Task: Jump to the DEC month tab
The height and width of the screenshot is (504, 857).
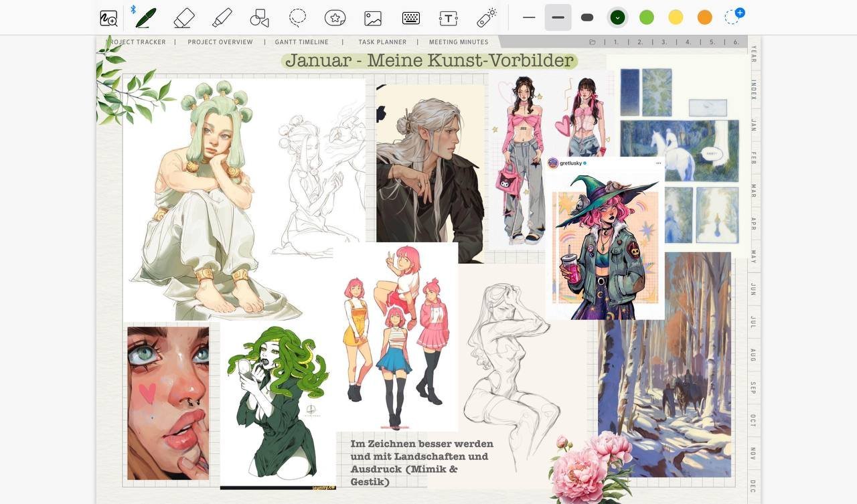Action: coord(754,486)
